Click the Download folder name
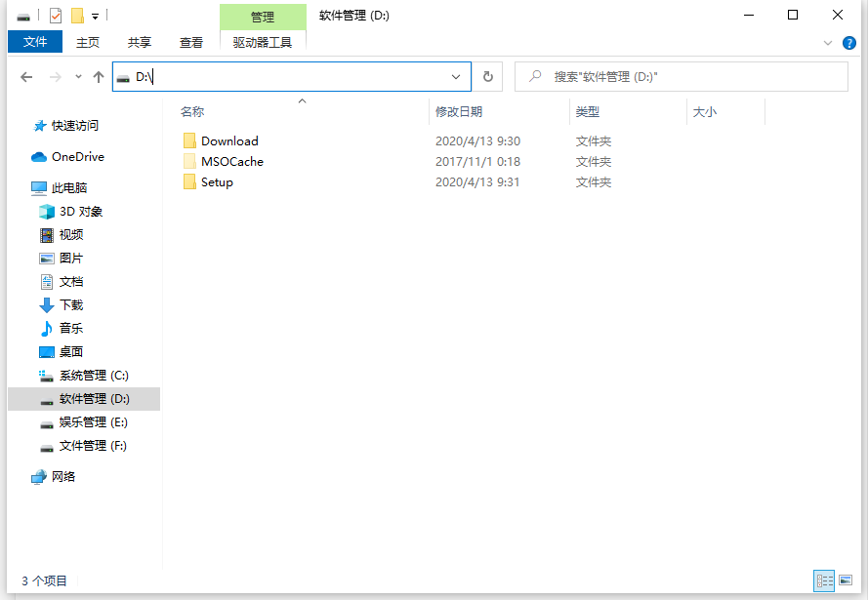 (x=229, y=141)
